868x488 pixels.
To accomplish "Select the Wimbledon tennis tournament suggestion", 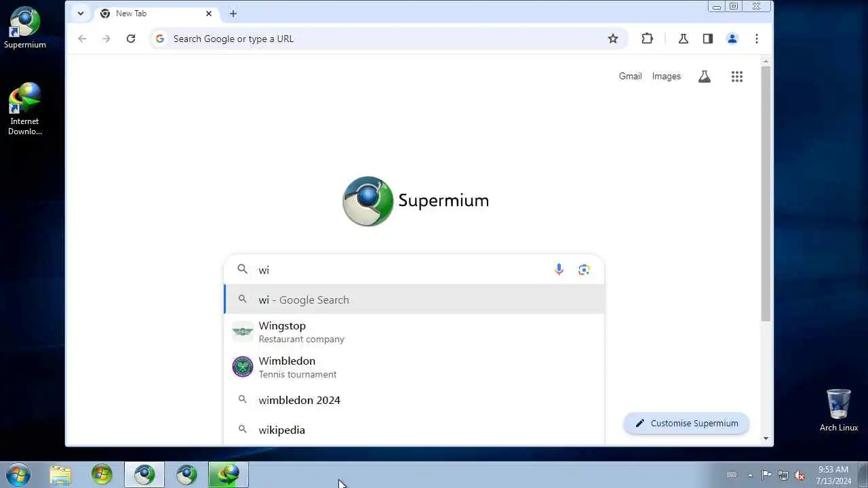I will pyautogui.click(x=414, y=367).
